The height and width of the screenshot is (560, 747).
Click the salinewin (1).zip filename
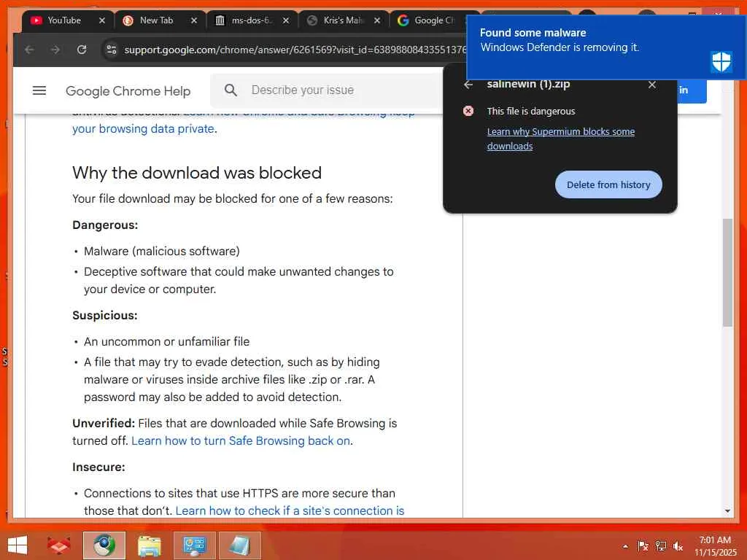coord(528,85)
